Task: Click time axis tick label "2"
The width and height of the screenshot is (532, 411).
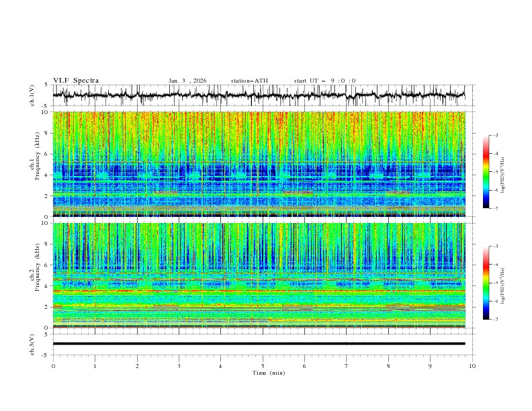Action: [x=137, y=366]
